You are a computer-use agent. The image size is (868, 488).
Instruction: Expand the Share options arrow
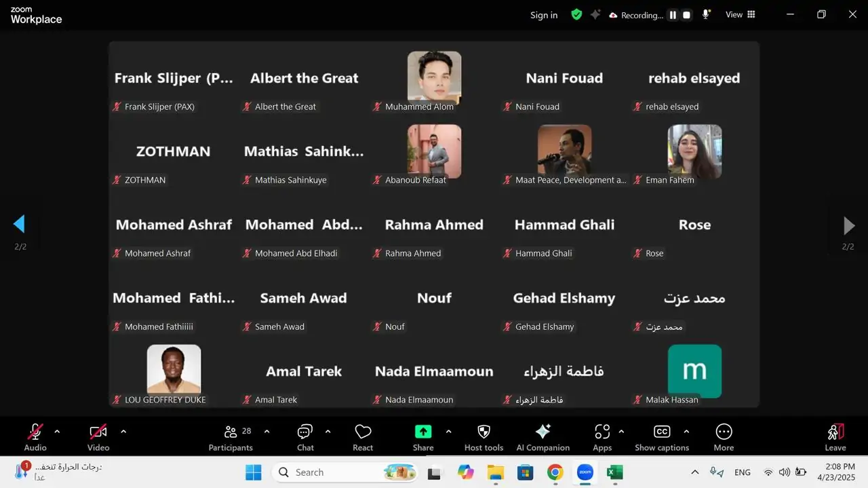(x=448, y=432)
